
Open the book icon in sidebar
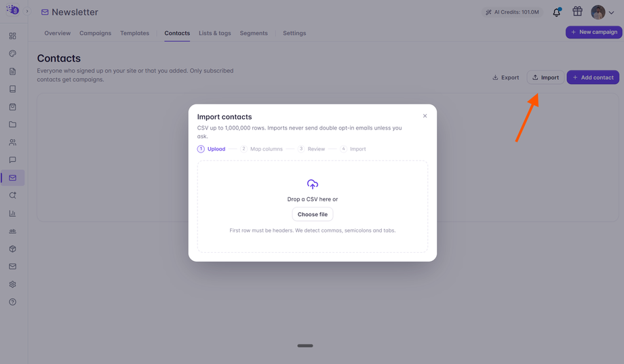[x=13, y=89]
